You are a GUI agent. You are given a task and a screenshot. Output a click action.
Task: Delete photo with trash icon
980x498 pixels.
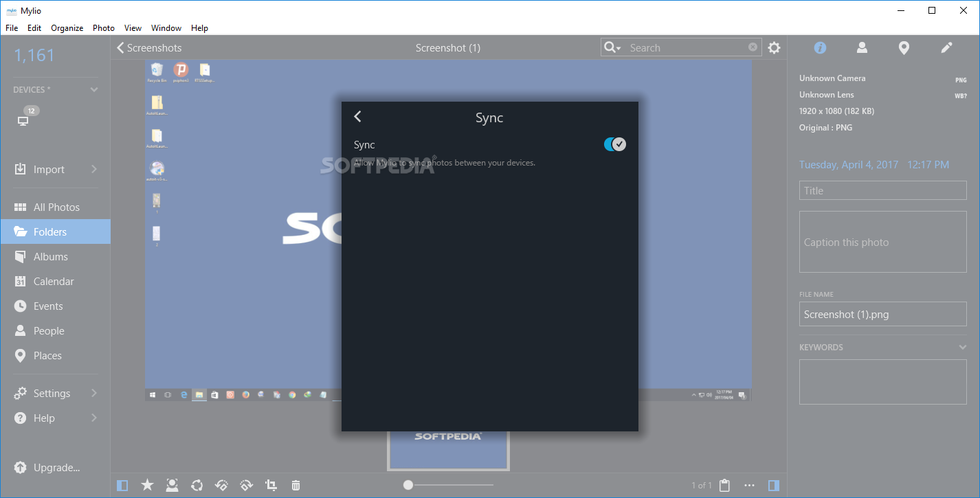pos(296,485)
